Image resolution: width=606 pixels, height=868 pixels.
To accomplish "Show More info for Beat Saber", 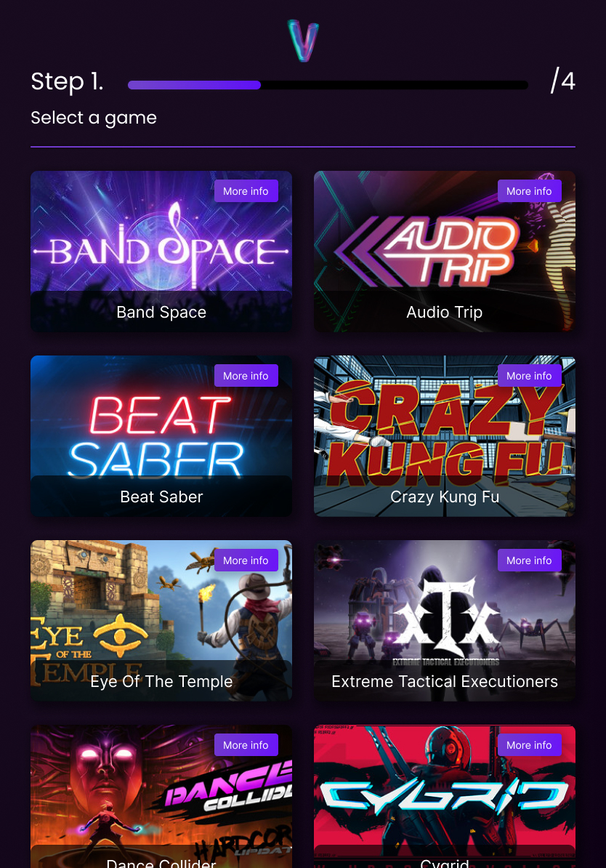I will pyautogui.click(x=246, y=376).
